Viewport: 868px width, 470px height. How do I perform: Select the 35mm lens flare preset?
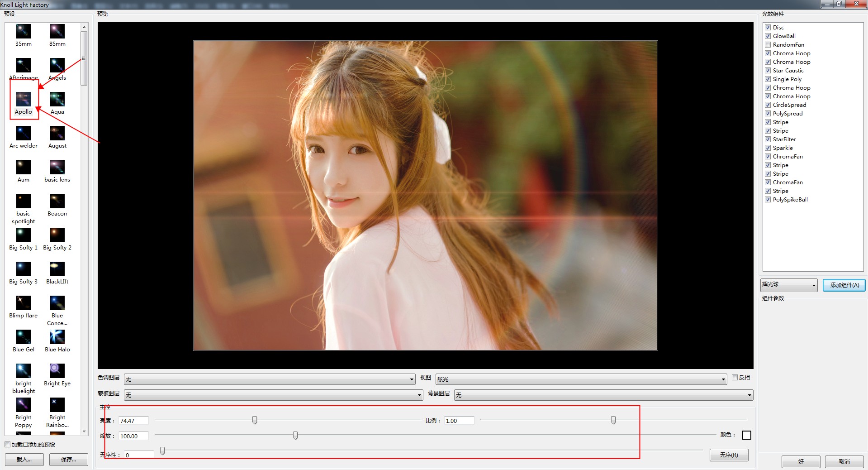coord(24,31)
